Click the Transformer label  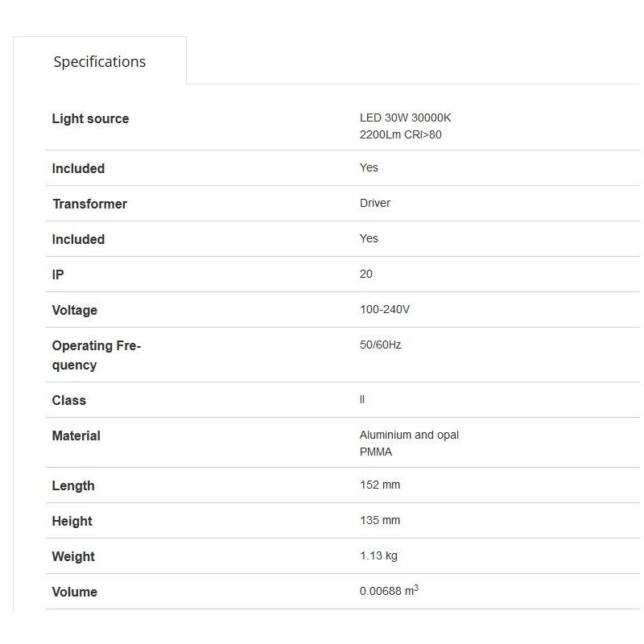pyautogui.click(x=89, y=204)
